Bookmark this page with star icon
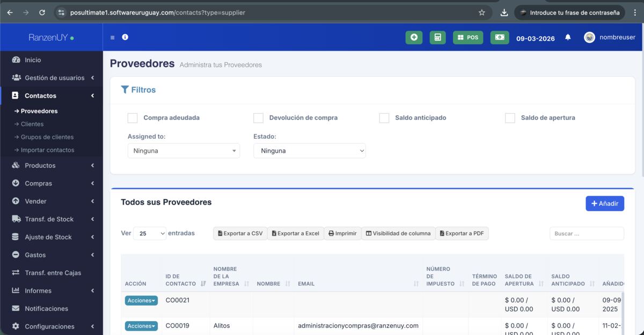Viewport: 644px width, 335px height. click(x=481, y=12)
